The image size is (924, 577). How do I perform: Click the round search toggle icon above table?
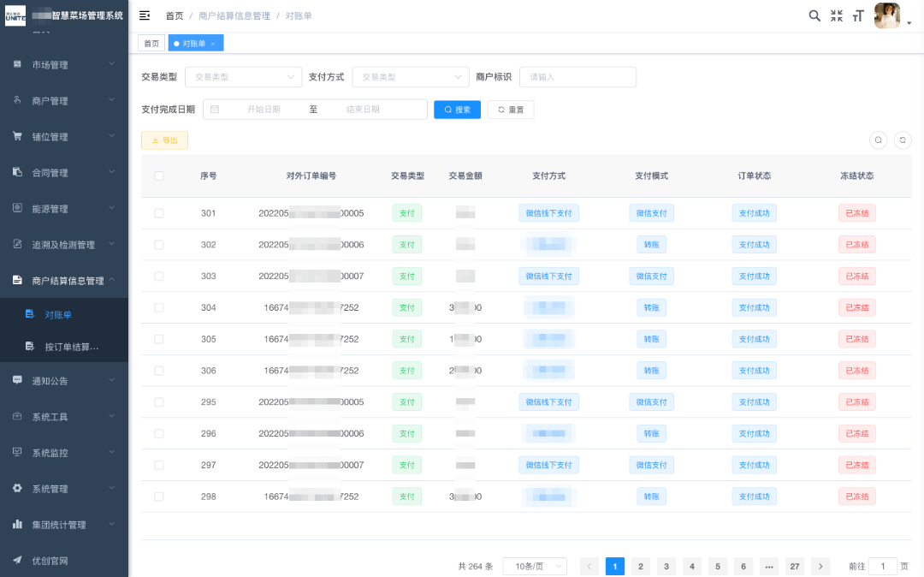(878, 140)
